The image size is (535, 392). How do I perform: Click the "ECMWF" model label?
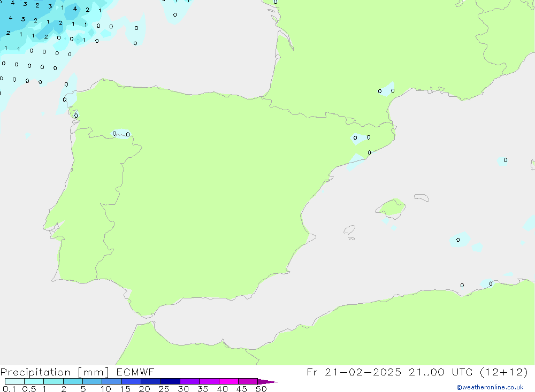click(135, 372)
